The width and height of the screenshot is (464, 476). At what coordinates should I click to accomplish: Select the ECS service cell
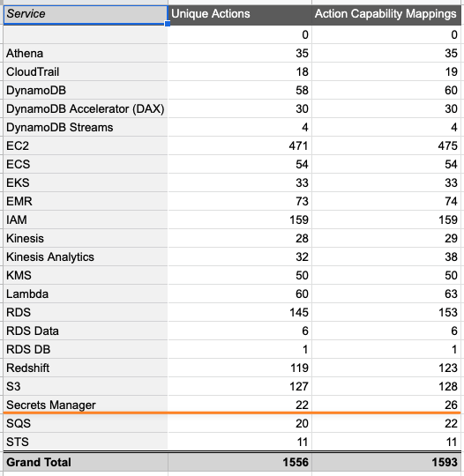(86, 165)
